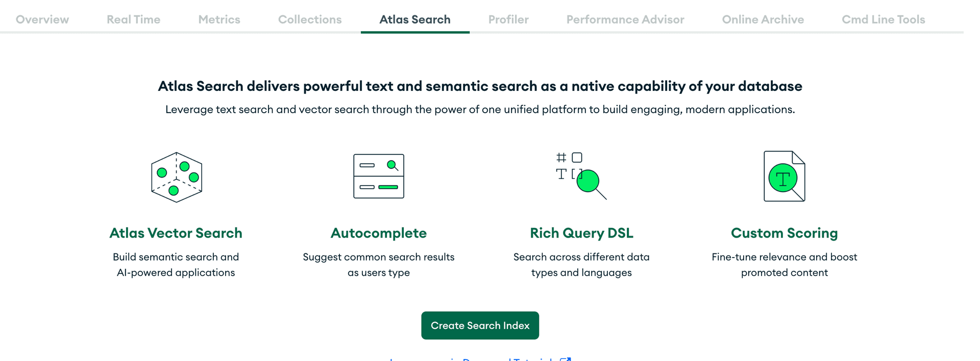Click the Atlas Vector Search heading
This screenshot has height=361, width=980.
pyautogui.click(x=176, y=233)
